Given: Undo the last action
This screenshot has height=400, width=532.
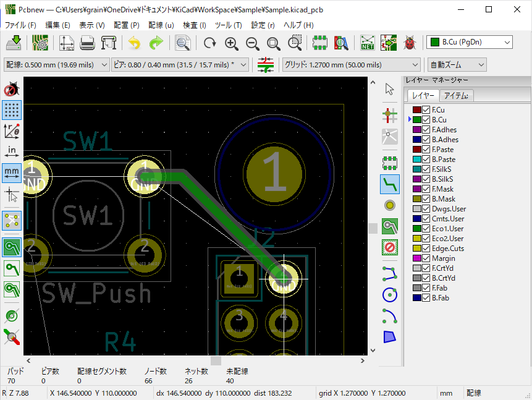Looking at the screenshot, I should point(135,43).
